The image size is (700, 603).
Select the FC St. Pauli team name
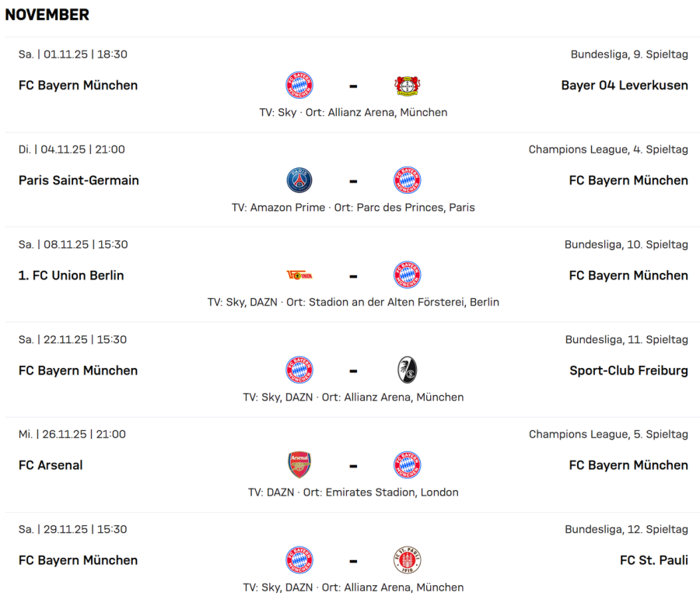[653, 560]
